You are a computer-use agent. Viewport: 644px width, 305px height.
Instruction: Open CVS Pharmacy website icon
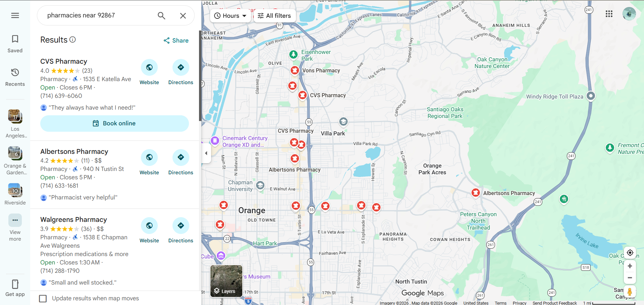pos(149,67)
